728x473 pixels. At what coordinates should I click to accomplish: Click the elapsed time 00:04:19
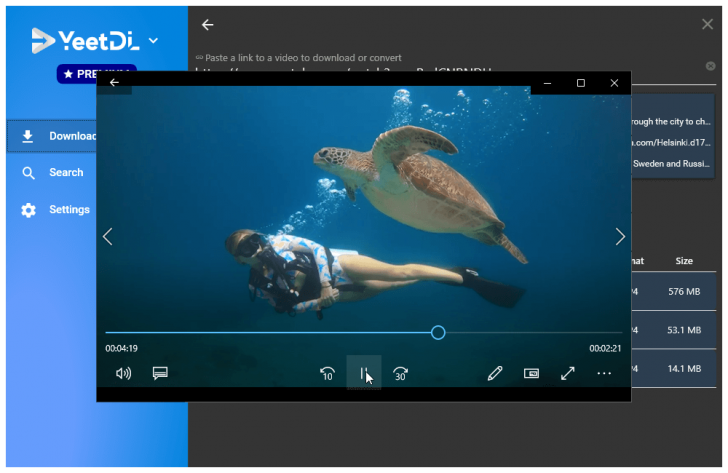[121, 348]
